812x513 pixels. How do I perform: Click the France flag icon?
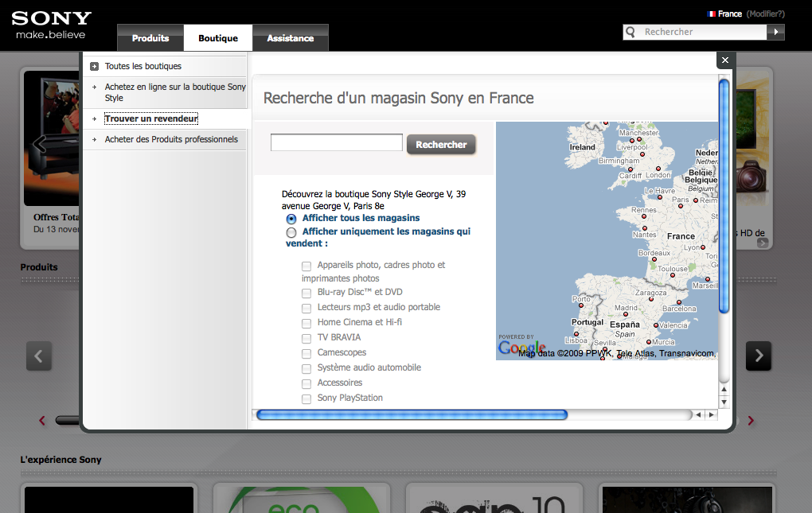712,14
